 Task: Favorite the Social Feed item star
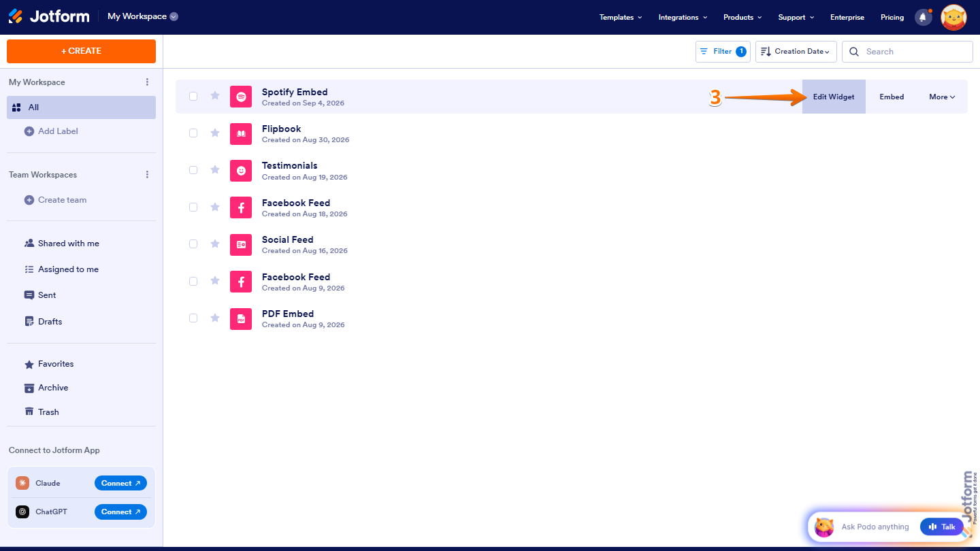[215, 244]
